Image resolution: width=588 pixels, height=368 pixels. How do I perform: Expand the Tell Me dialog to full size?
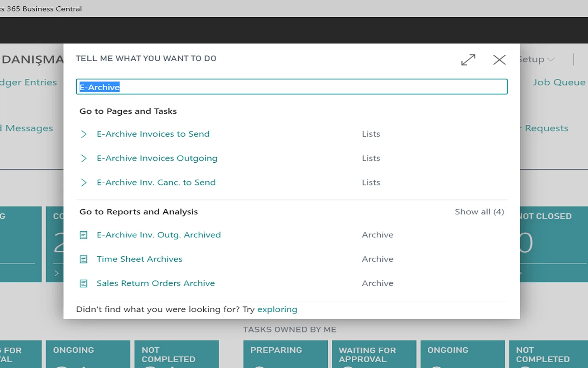468,60
